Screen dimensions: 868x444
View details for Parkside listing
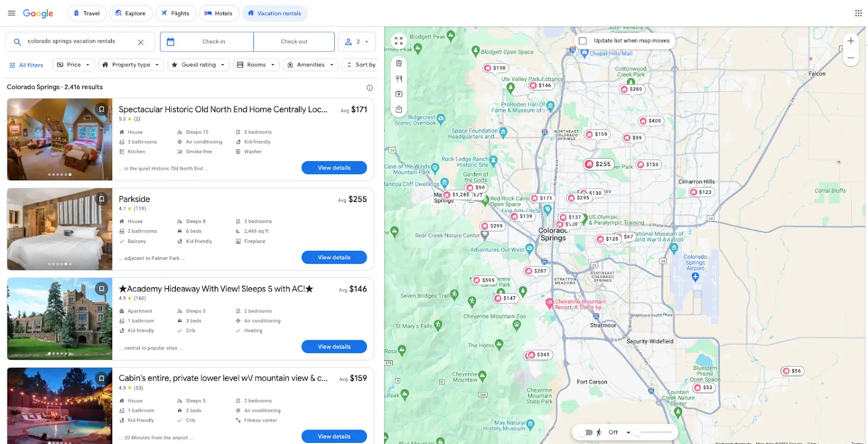coord(334,257)
